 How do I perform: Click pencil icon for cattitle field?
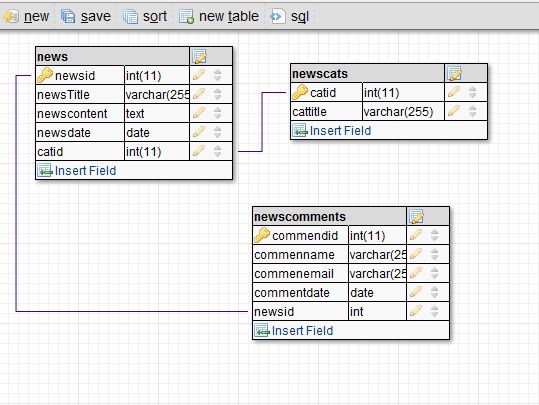(454, 111)
